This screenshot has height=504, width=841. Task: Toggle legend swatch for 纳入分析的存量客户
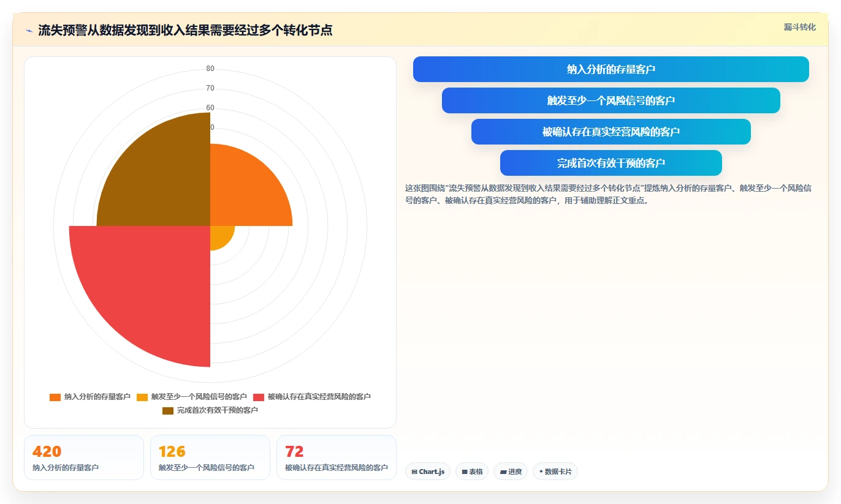coord(55,397)
